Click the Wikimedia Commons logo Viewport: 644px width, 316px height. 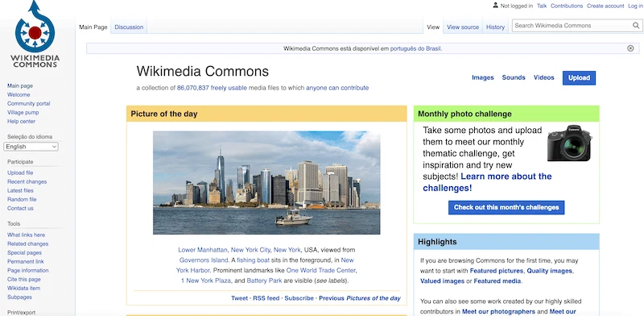click(x=35, y=34)
